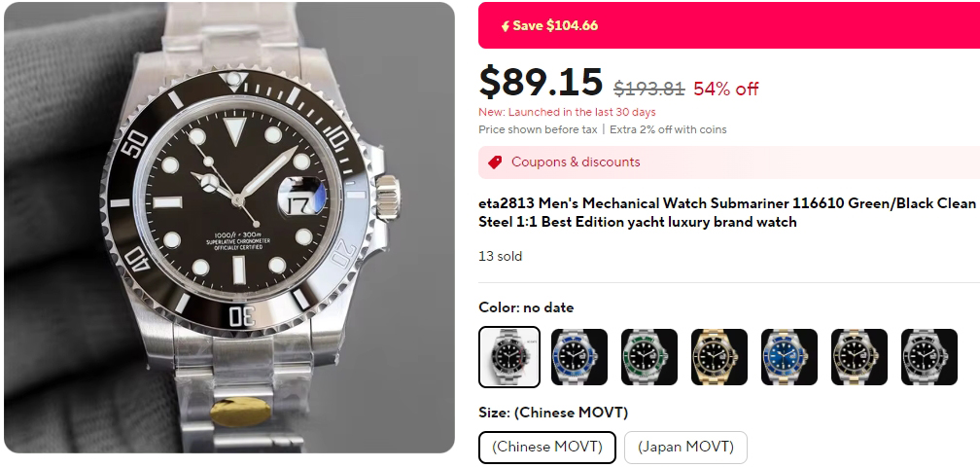Pick the blue dial two-tone watch variant
The image size is (980, 468).
tap(789, 356)
